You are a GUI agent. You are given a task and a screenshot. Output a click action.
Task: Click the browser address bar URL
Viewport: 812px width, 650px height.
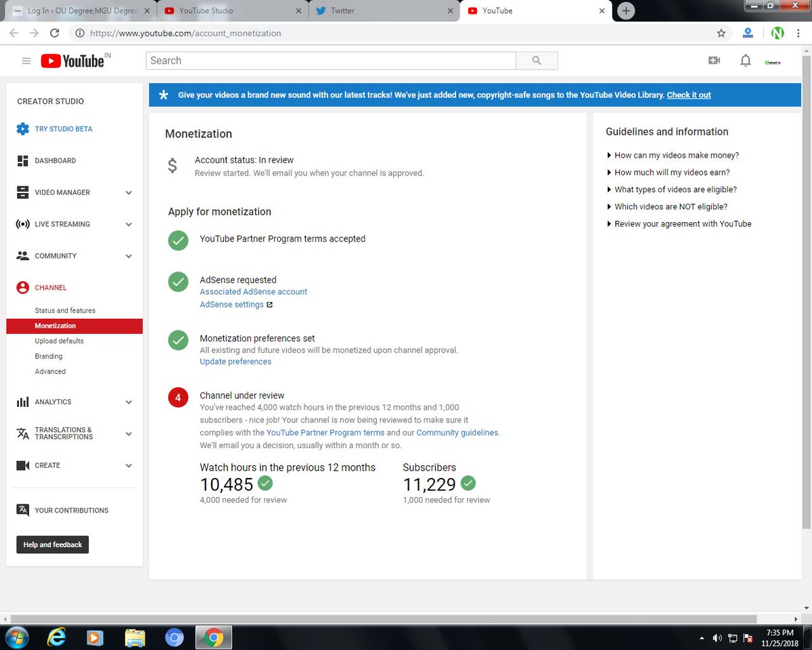coord(185,33)
